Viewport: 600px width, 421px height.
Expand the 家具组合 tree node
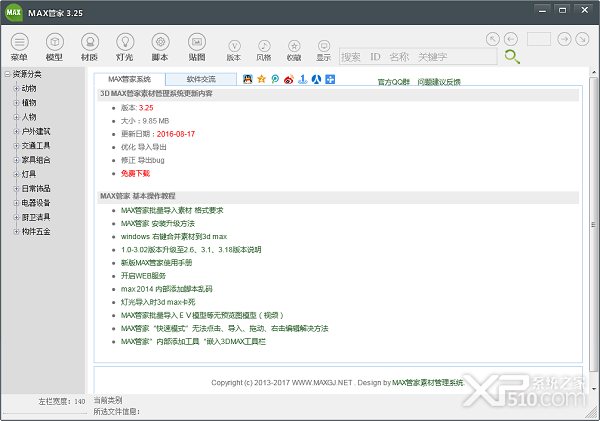tap(16, 160)
